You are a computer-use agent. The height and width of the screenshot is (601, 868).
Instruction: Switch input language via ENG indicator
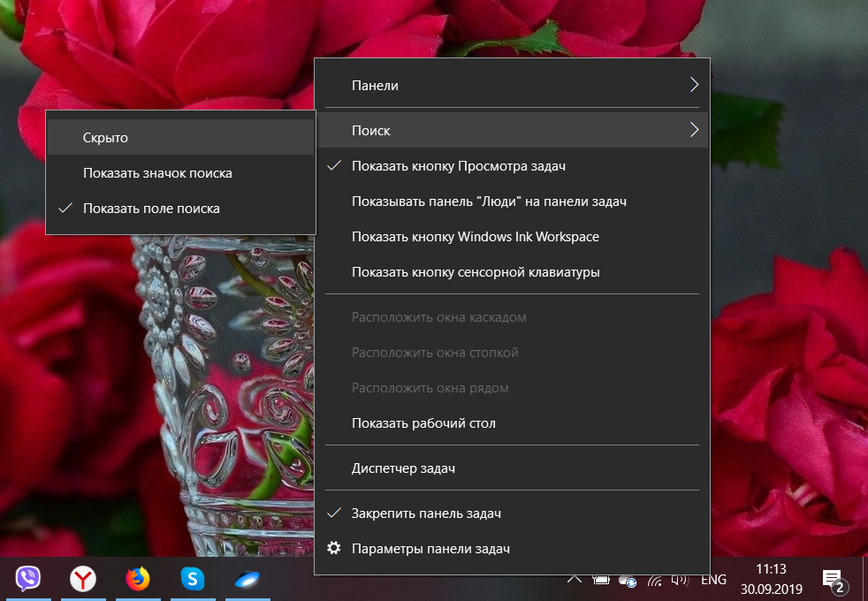click(713, 580)
